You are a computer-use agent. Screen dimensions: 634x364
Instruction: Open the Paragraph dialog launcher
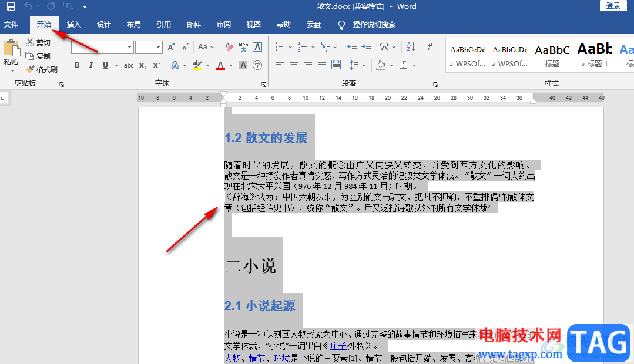point(435,85)
